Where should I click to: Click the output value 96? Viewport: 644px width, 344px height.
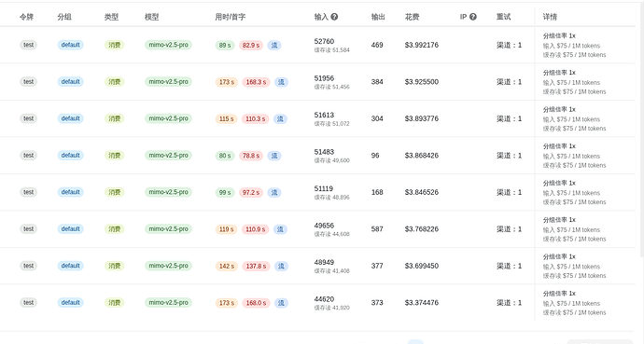coord(375,156)
